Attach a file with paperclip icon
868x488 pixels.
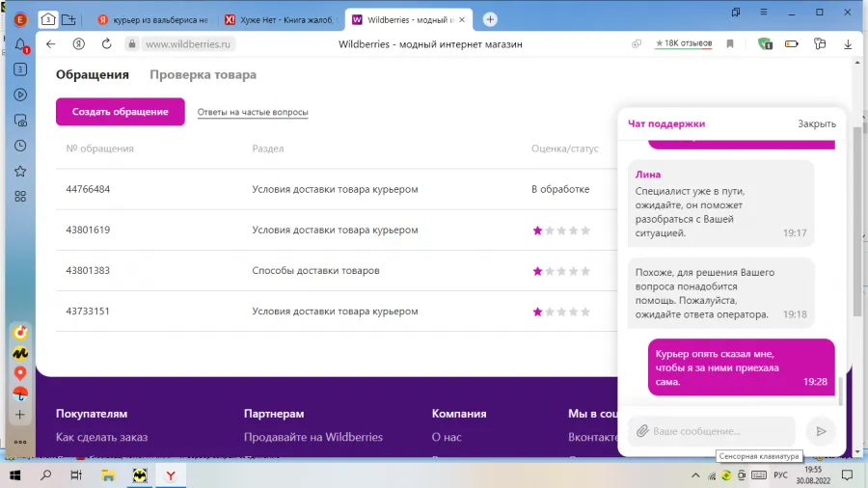click(642, 430)
